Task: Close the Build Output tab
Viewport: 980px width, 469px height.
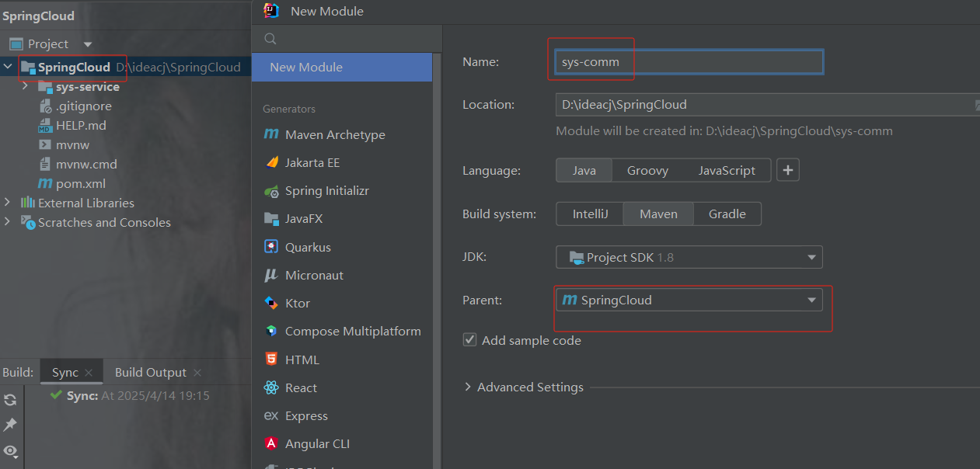Action: coord(197,373)
